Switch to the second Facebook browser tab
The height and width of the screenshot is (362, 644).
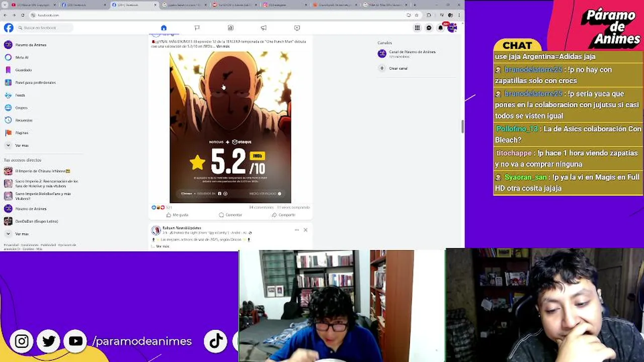[x=133, y=5]
